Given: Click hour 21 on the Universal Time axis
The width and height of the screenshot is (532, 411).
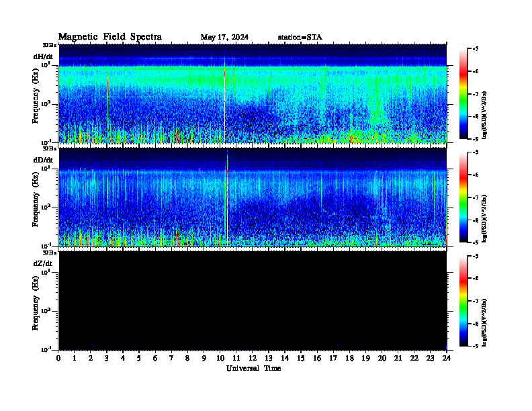Looking at the screenshot, I should click(x=398, y=359).
